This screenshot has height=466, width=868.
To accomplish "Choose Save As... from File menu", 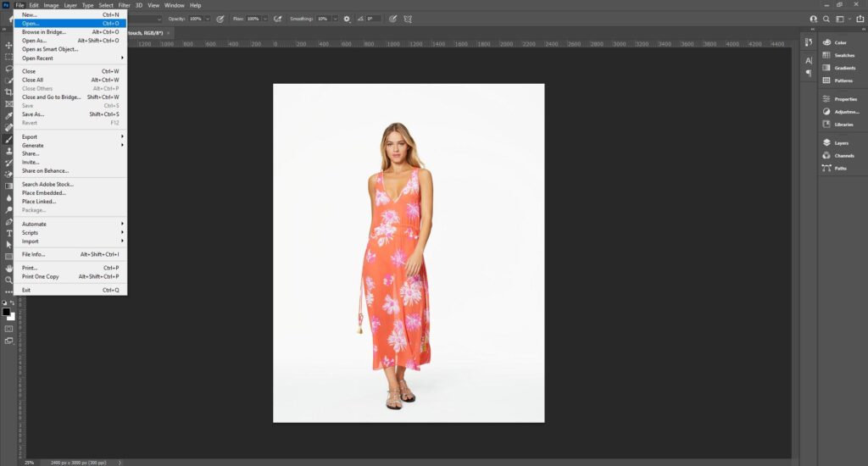I will click(70, 114).
